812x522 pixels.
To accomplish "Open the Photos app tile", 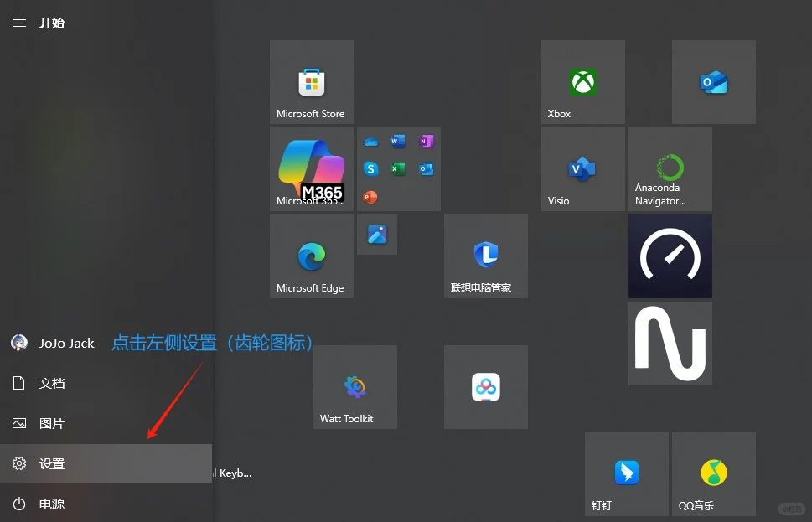I will (376, 235).
